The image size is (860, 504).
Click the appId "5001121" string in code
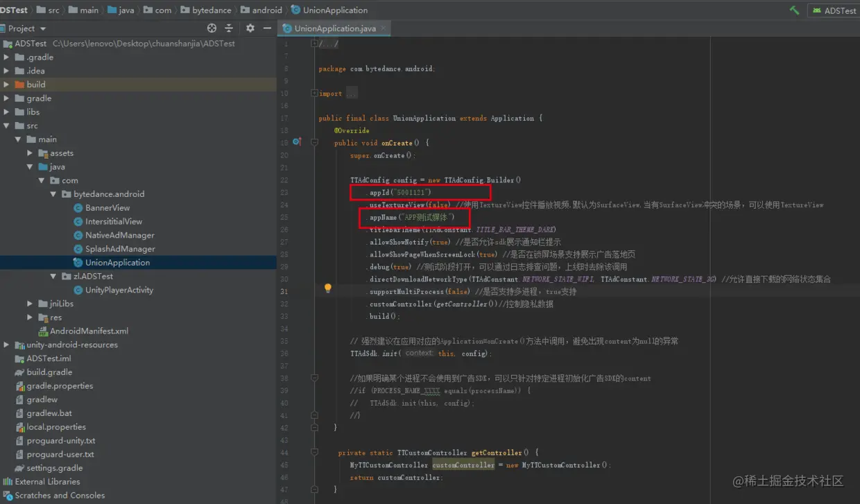tap(413, 192)
